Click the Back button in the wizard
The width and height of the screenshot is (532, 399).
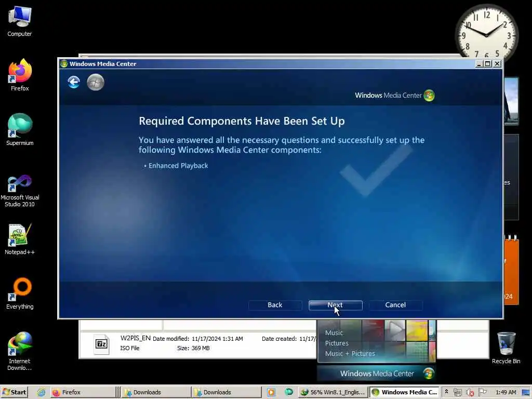coord(275,305)
